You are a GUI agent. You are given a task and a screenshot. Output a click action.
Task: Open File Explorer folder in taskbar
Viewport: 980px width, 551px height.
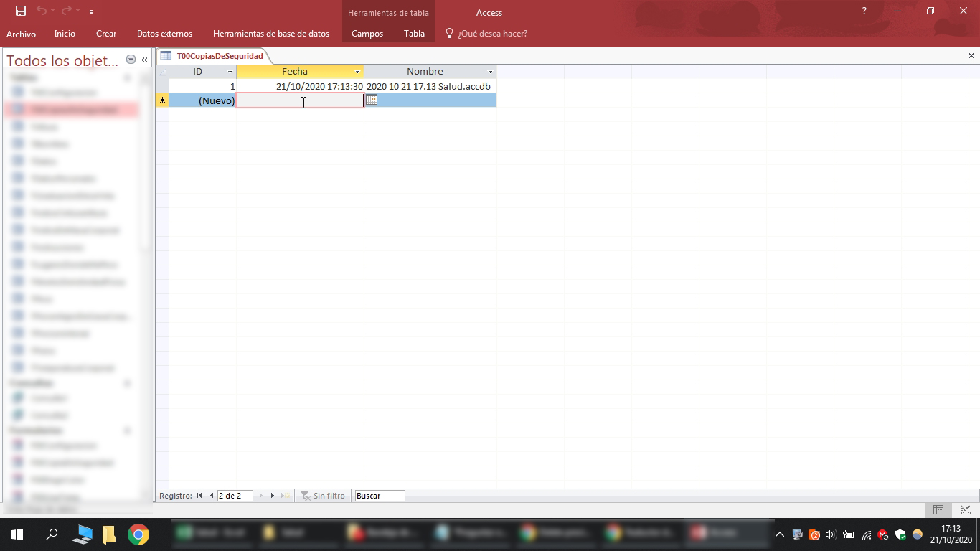click(109, 534)
